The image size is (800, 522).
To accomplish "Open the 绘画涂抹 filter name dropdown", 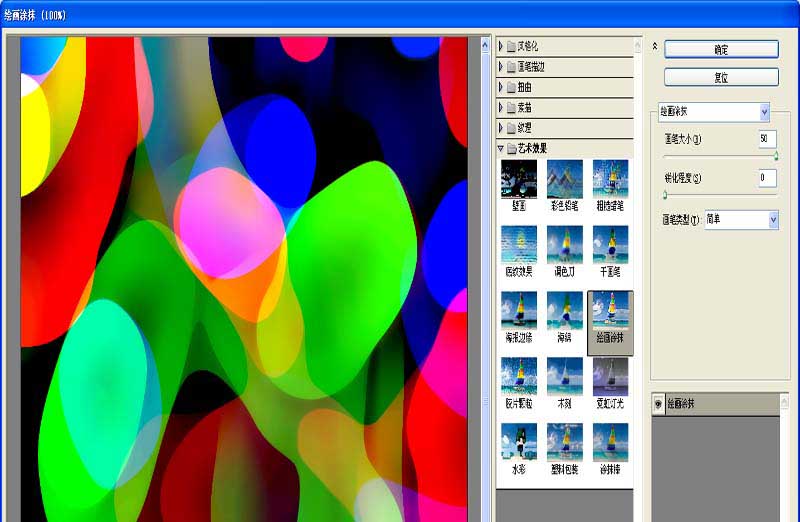I will (714, 112).
